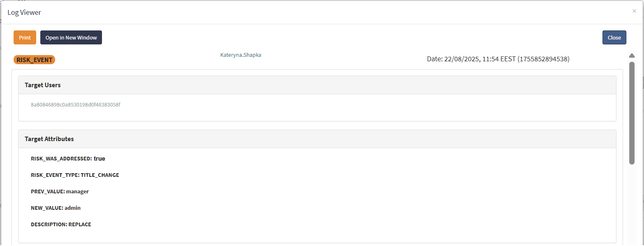Click the Log Viewer title
Screen dimensions: 644x246
click(24, 12)
